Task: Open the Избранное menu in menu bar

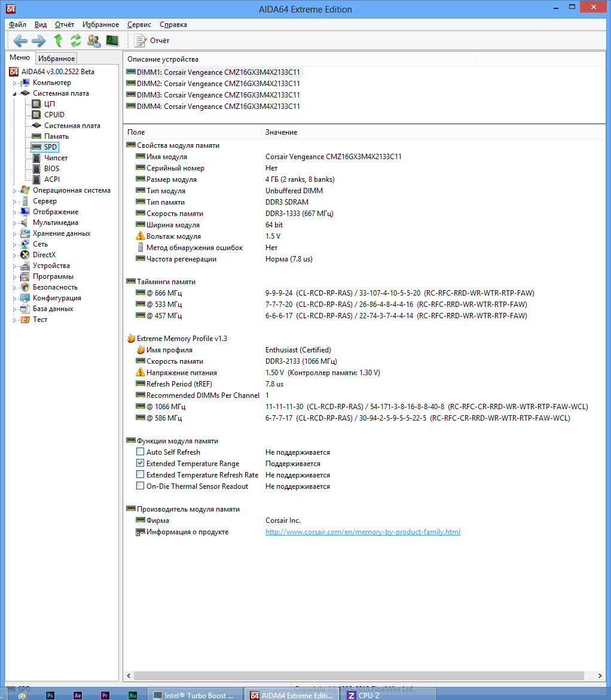Action: pyautogui.click(x=101, y=25)
